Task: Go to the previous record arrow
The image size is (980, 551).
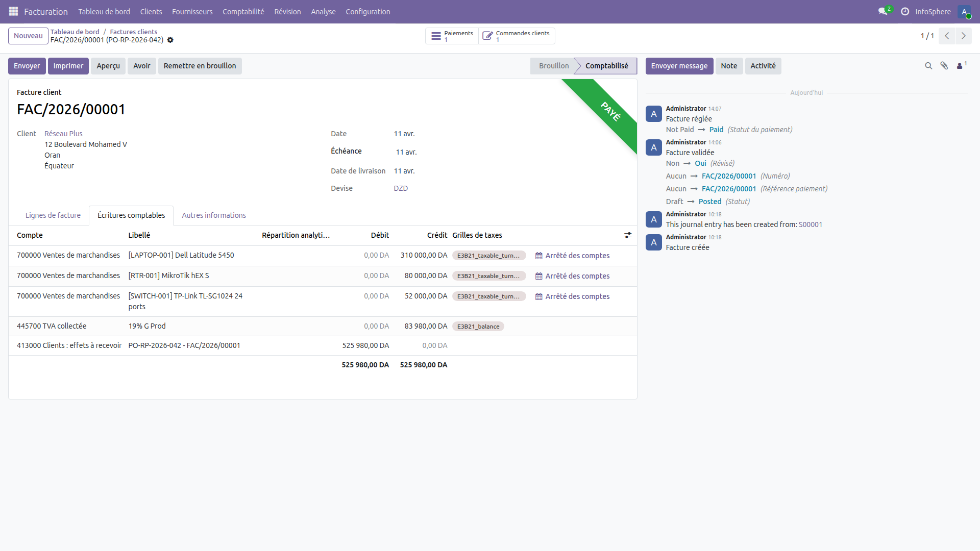Action: (x=947, y=36)
